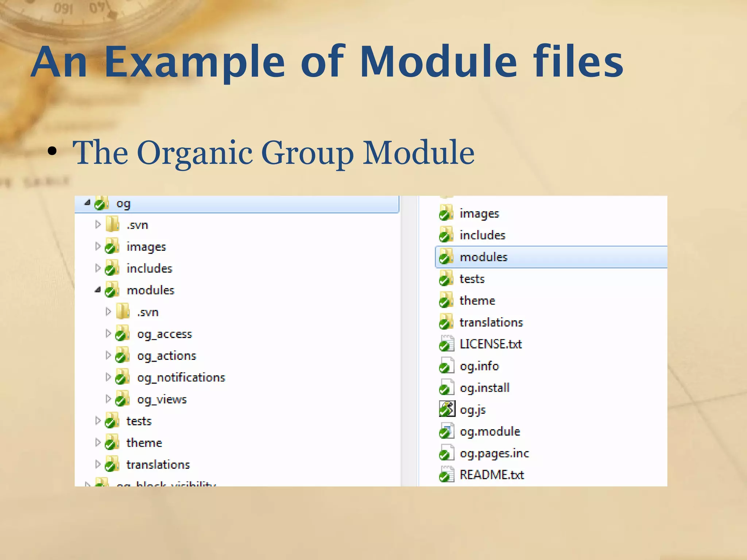
Task: Click the og_actions folder icon
Action: [x=123, y=355]
